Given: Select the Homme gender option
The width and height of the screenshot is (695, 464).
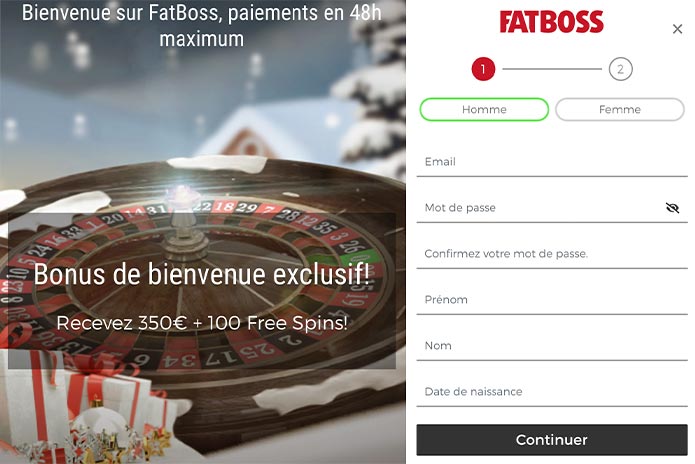Looking at the screenshot, I should click(484, 109).
